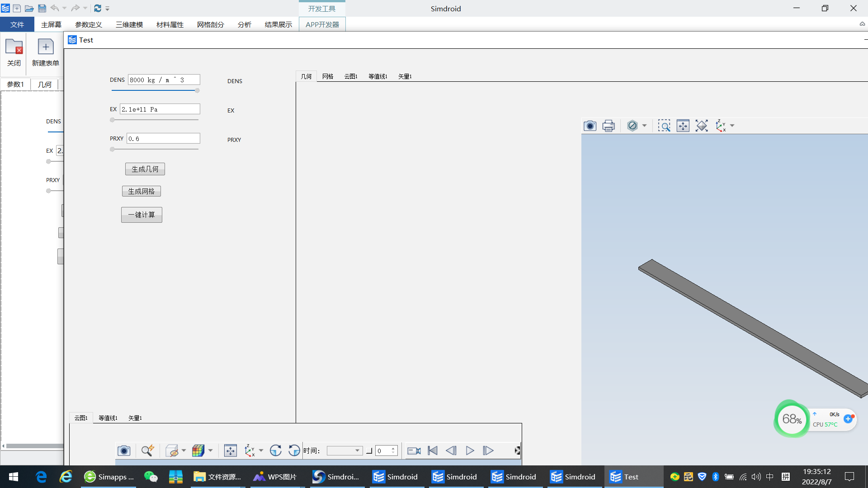Click the video record camera icon
Screen dimensions: 868x488
coord(414,450)
